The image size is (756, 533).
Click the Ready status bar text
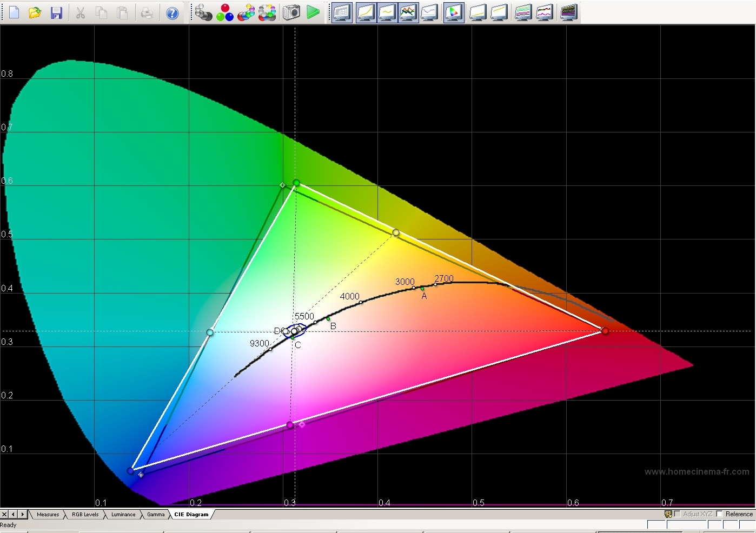pos(9,525)
